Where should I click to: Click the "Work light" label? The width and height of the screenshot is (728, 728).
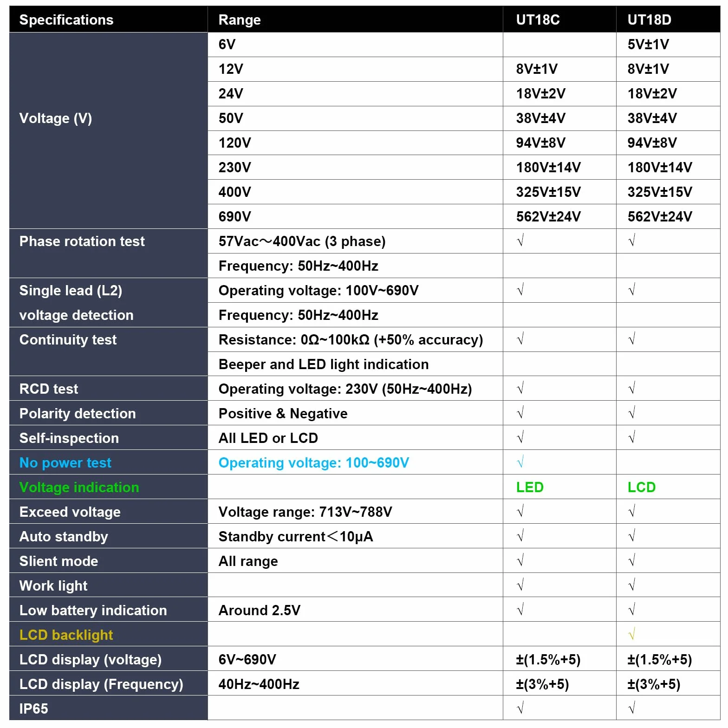[53, 586]
